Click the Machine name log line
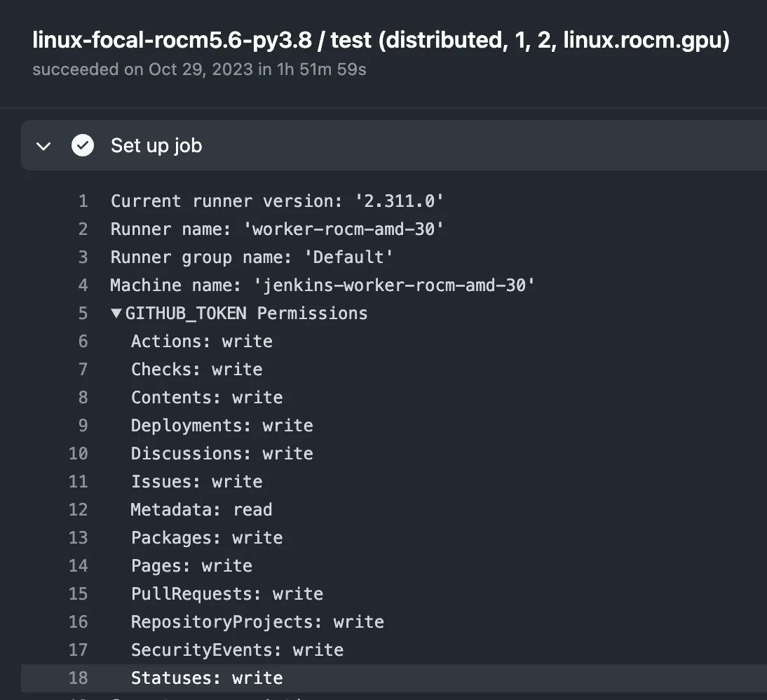The height and width of the screenshot is (700, 767). click(x=323, y=285)
